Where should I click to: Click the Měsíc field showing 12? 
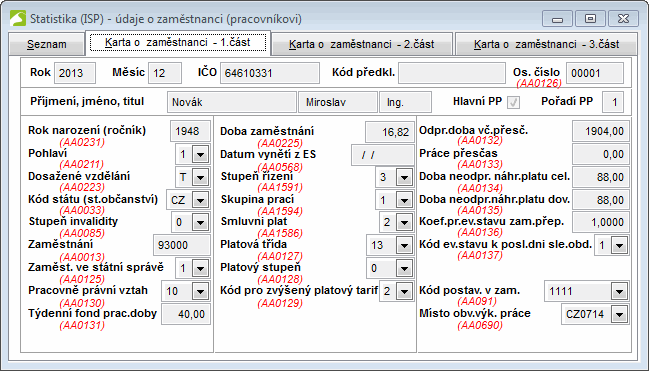[165, 73]
